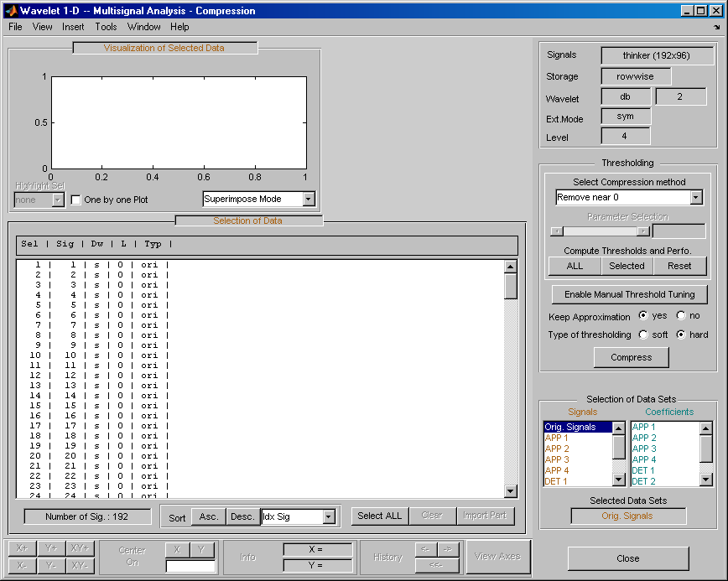Click left arrow of Parameter Selection slider
Viewport: 728px width, 581px height.
(557, 231)
